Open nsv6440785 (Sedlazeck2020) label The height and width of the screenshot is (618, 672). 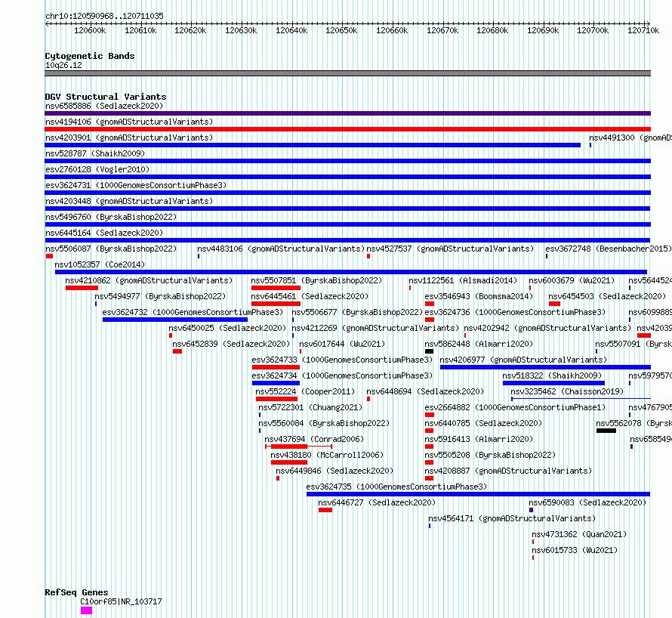483,423
